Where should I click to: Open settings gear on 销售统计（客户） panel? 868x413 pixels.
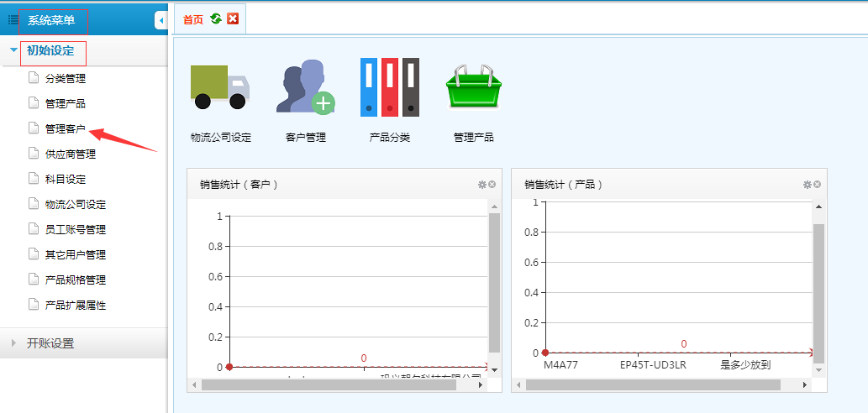482,185
